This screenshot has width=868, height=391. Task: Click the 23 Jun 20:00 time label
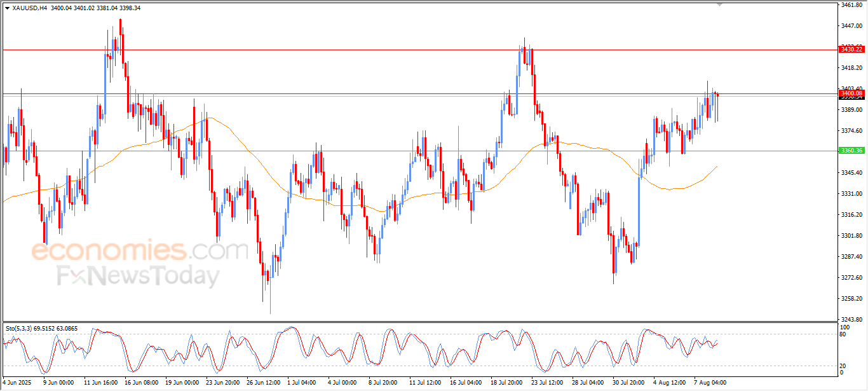(222, 383)
